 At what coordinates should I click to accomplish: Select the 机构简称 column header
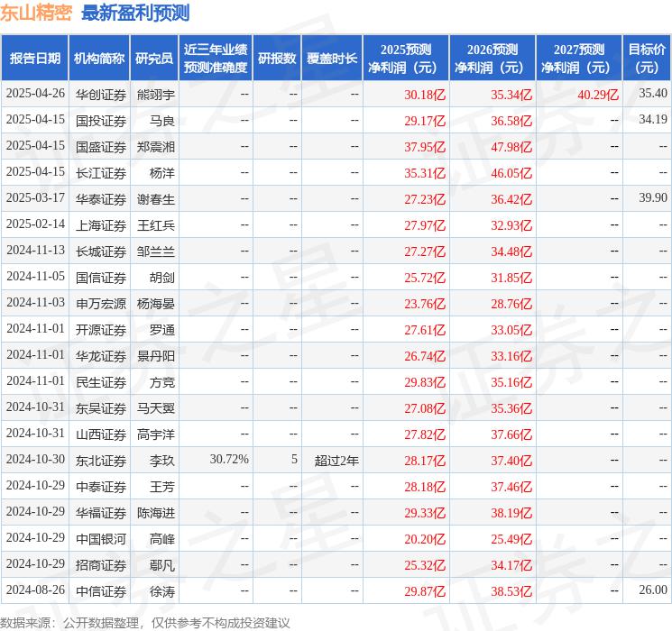click(99, 59)
